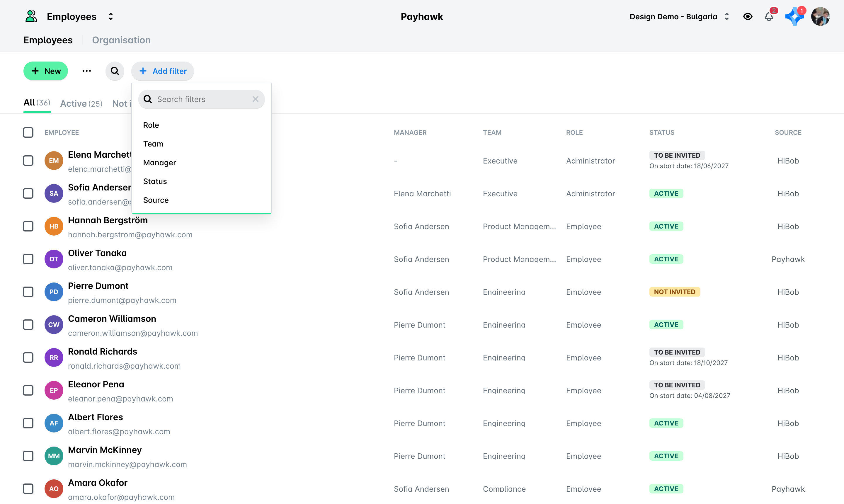The image size is (844, 504).
Task: Click the AF avatar for Albert Flores
Action: [x=54, y=423]
